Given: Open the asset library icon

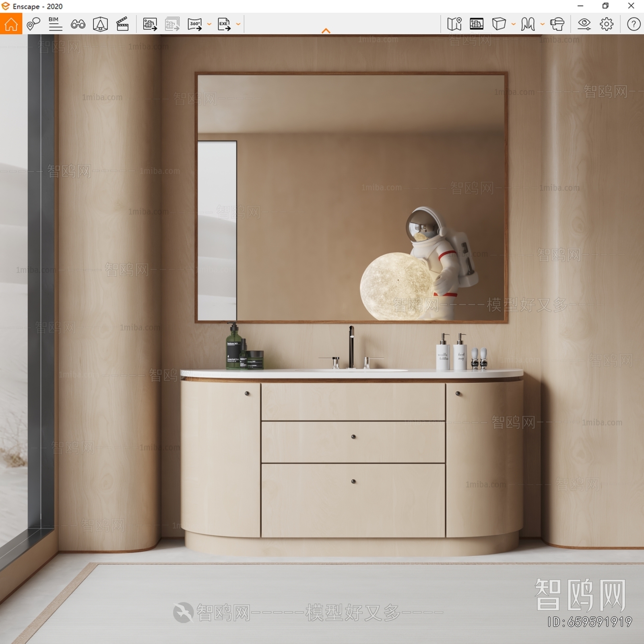Looking at the screenshot, I should (x=477, y=24).
